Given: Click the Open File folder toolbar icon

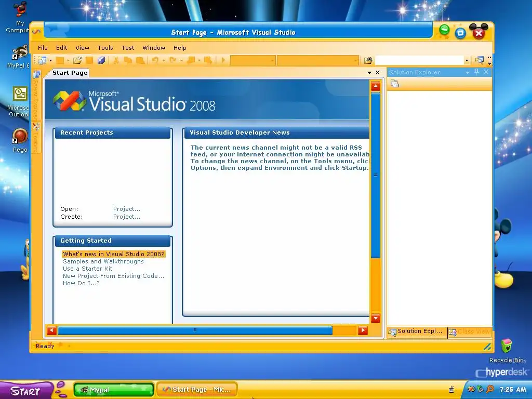Looking at the screenshot, I should (77, 60).
